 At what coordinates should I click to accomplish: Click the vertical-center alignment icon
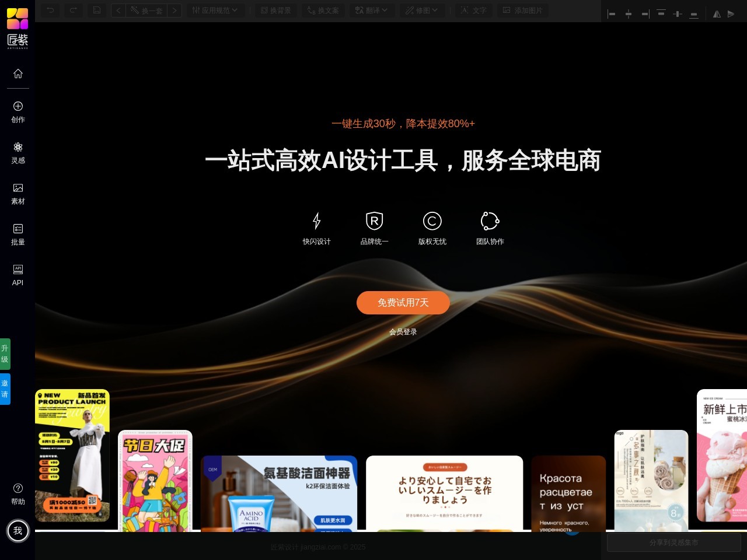click(678, 13)
